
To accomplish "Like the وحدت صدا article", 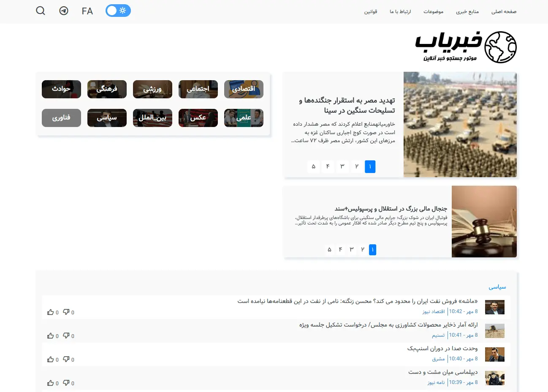I will pyautogui.click(x=51, y=360).
